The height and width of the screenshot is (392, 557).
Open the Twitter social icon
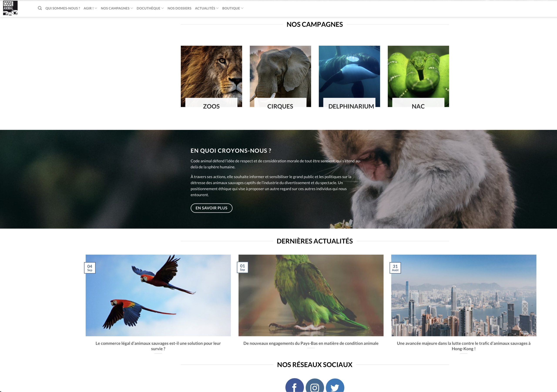[335, 386]
